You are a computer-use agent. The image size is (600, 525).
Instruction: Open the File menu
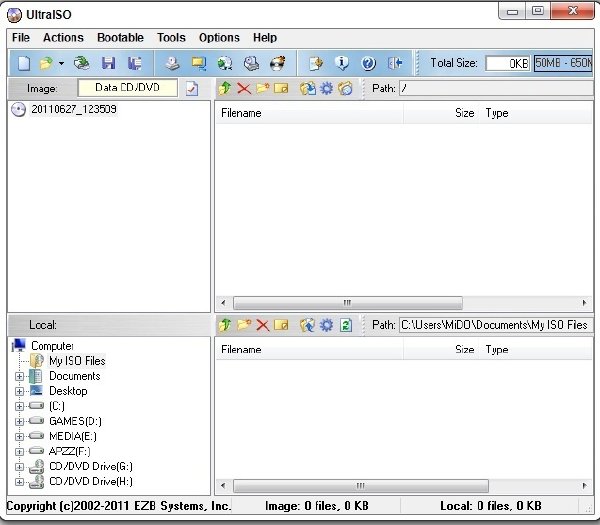(x=21, y=38)
